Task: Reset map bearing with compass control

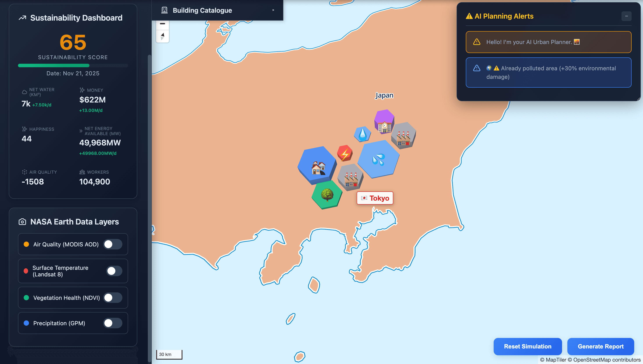Action: coord(163,37)
